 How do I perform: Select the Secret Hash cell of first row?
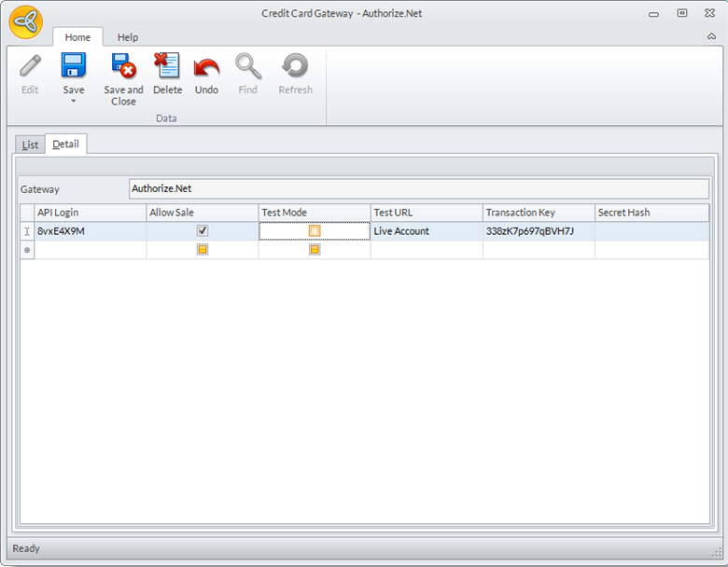(651, 231)
